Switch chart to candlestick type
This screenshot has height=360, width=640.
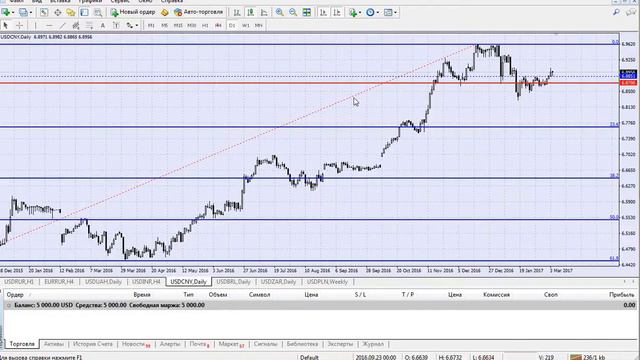[250, 12]
